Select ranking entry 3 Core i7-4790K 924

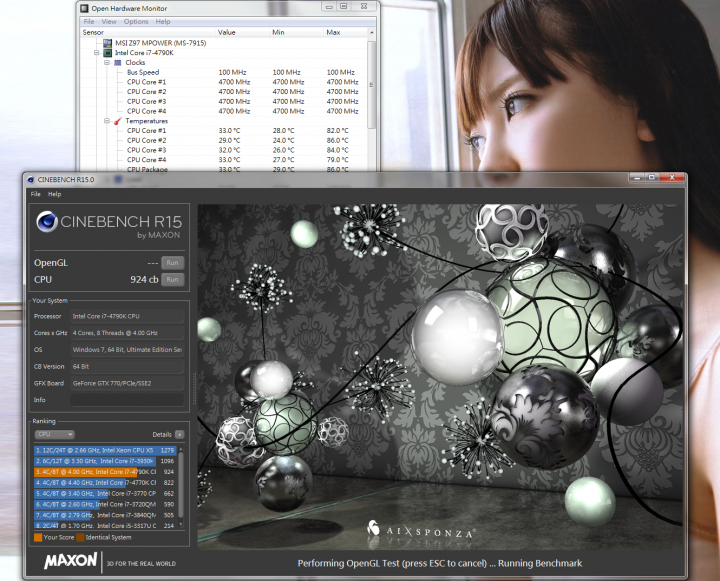(105, 472)
